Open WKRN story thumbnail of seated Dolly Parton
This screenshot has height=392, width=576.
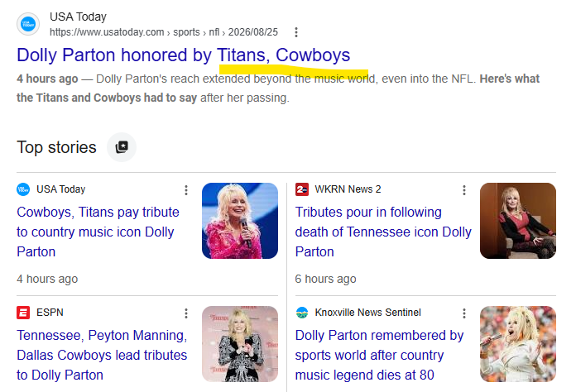(x=518, y=221)
